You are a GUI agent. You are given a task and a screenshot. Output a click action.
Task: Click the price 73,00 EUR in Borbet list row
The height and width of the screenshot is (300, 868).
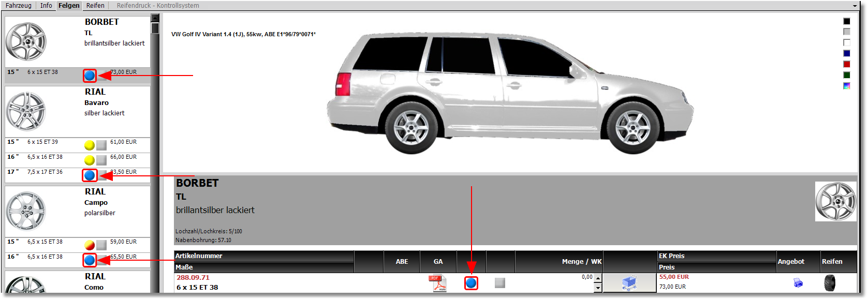pyautogui.click(x=123, y=72)
